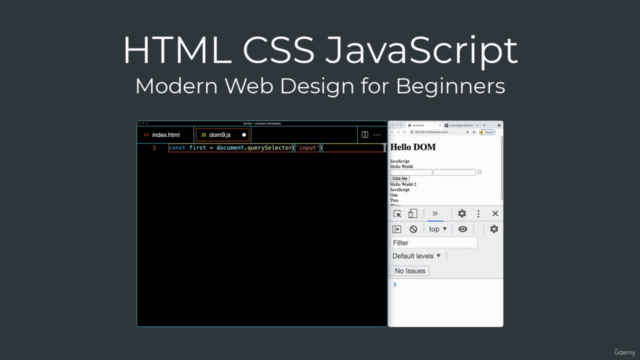
Task: Create live expression with eye icon
Action: tap(462, 229)
